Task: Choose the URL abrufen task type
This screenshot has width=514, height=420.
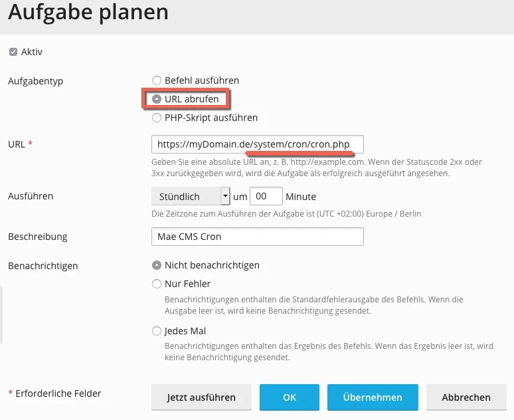Action: click(x=157, y=99)
